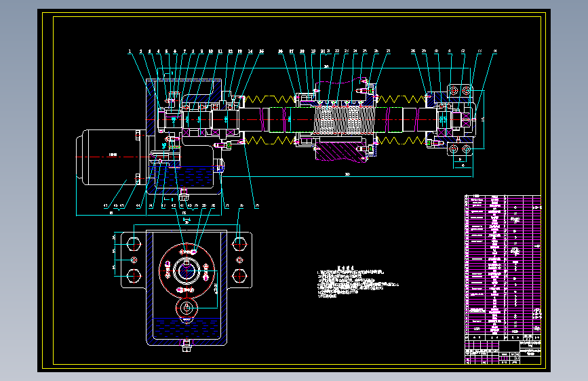The image size is (588, 381).
Task: Select part callout number 4
Action: tap(158, 52)
